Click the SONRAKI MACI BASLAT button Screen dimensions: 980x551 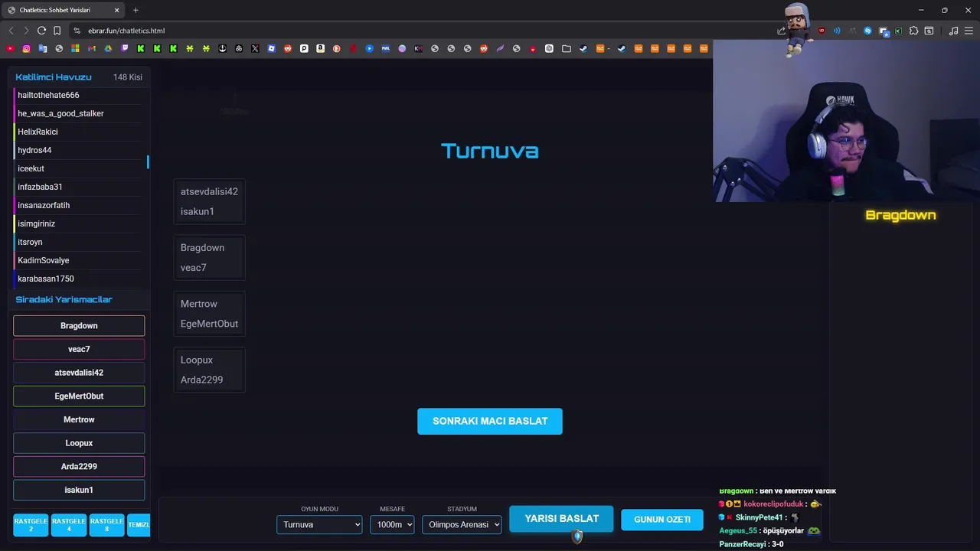coord(490,421)
